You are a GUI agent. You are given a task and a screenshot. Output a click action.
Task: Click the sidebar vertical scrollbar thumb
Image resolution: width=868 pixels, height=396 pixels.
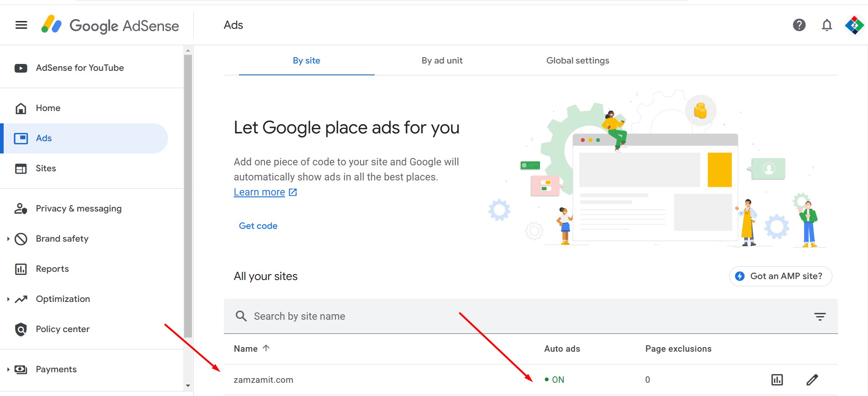pos(188,196)
